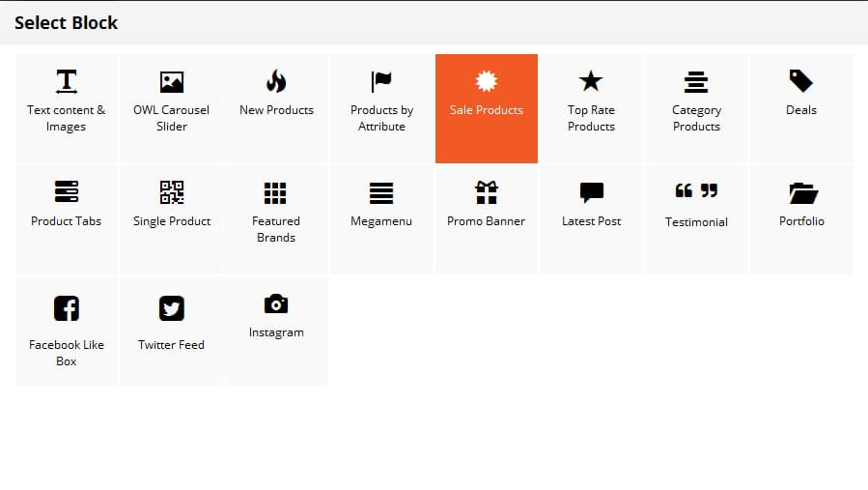This screenshot has height=490, width=868.
Task: Pick the New Products flame icon
Action: [x=276, y=81]
